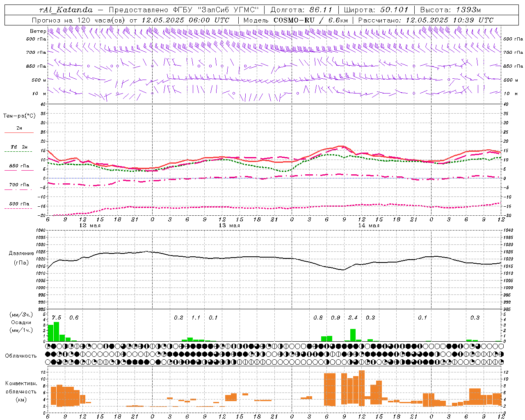525x420 pixels.
Task: Click the 0.8 precipitation total value
Action: [x=318, y=318]
